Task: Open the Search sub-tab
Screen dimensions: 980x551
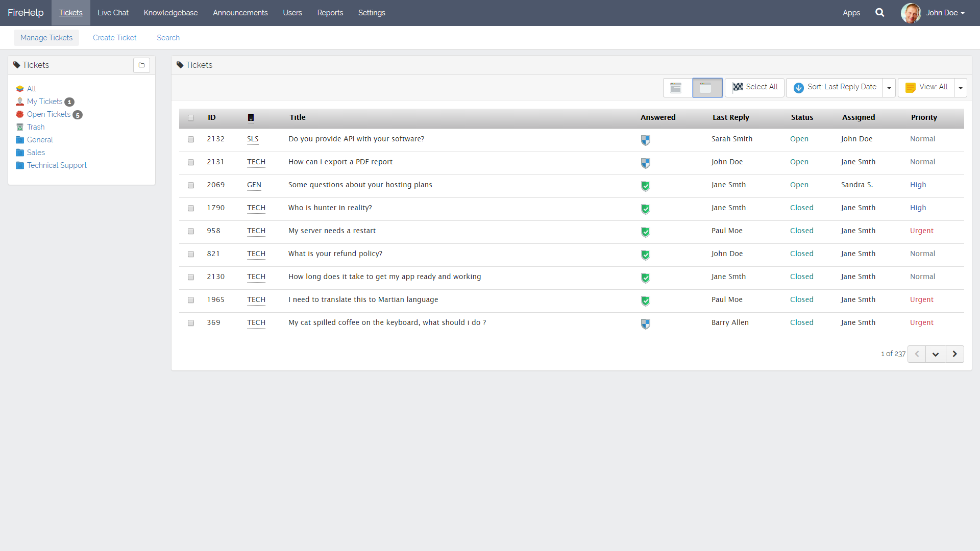Action: (x=168, y=38)
